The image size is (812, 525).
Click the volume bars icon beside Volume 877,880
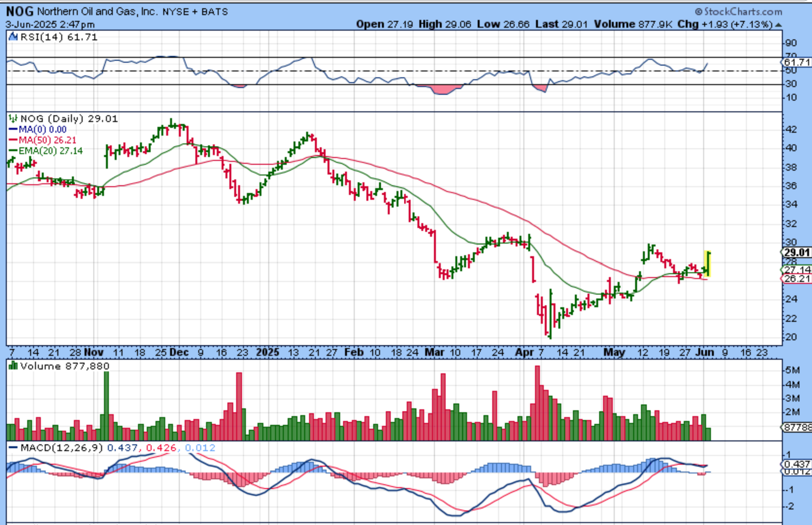point(14,366)
